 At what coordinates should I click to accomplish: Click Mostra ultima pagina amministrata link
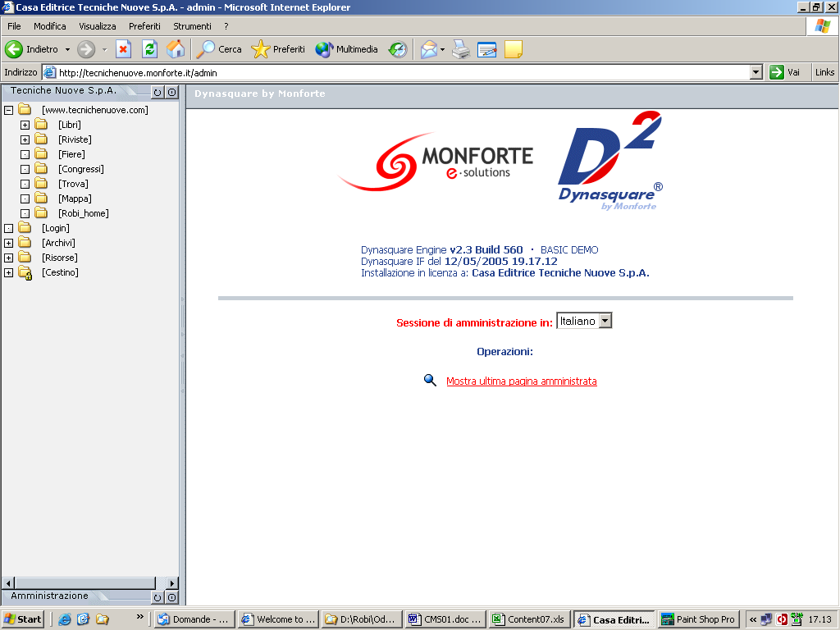coord(521,381)
